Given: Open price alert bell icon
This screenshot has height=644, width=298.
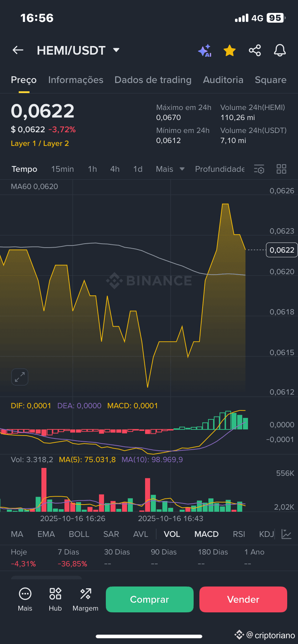Looking at the screenshot, I should coord(280,50).
